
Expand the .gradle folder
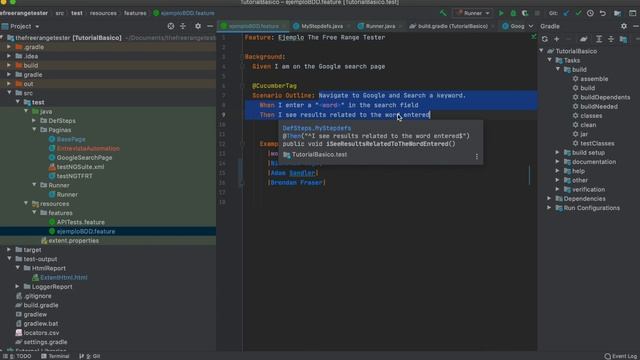pos(9,47)
